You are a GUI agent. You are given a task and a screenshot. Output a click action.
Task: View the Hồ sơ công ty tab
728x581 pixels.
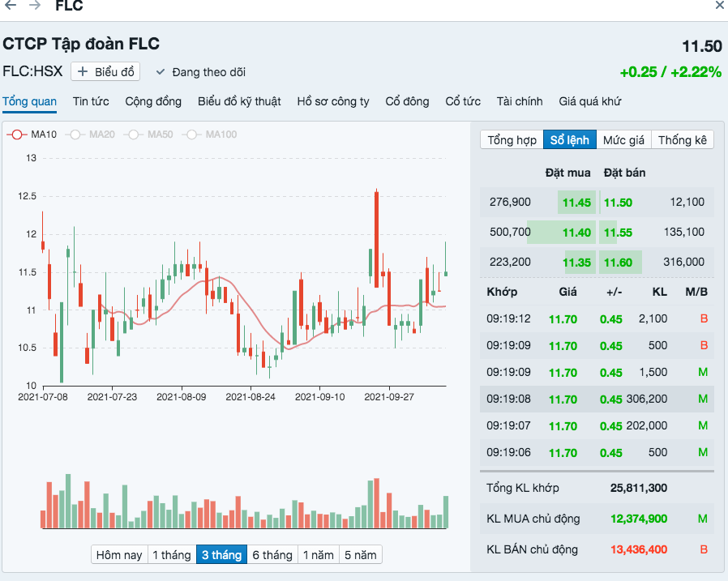click(x=333, y=101)
